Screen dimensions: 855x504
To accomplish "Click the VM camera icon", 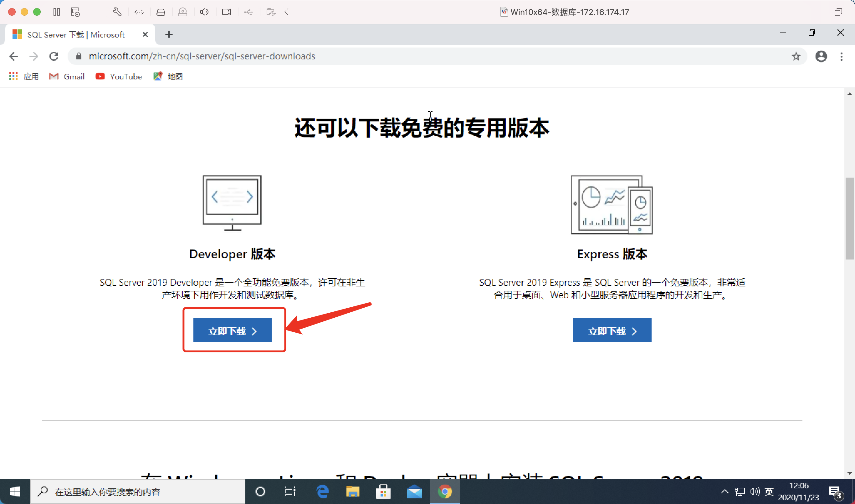I will 226,12.
